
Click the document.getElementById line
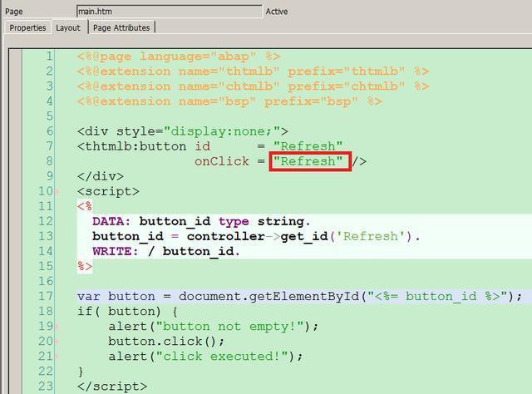click(299, 296)
